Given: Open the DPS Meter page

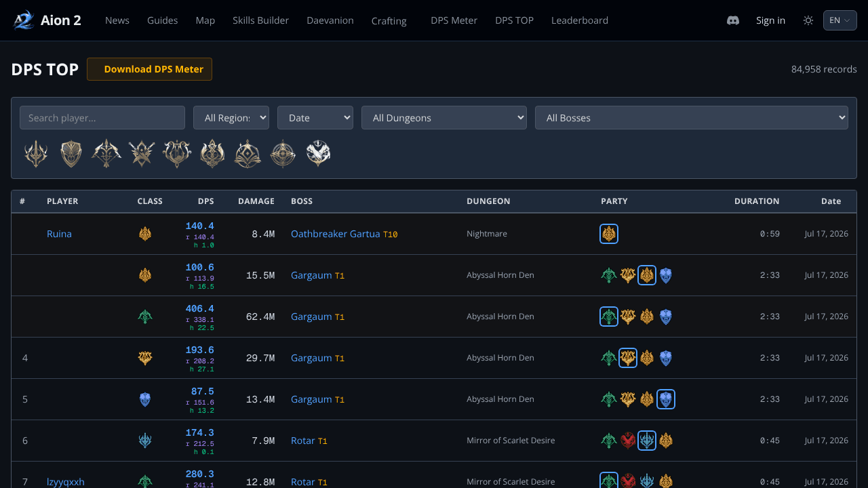Looking at the screenshot, I should pos(454,20).
